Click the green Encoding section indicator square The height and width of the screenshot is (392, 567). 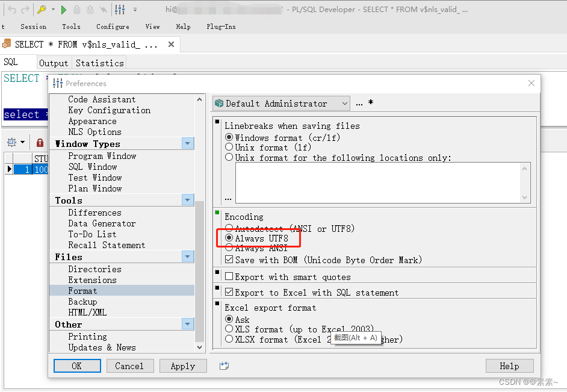pyautogui.click(x=217, y=213)
